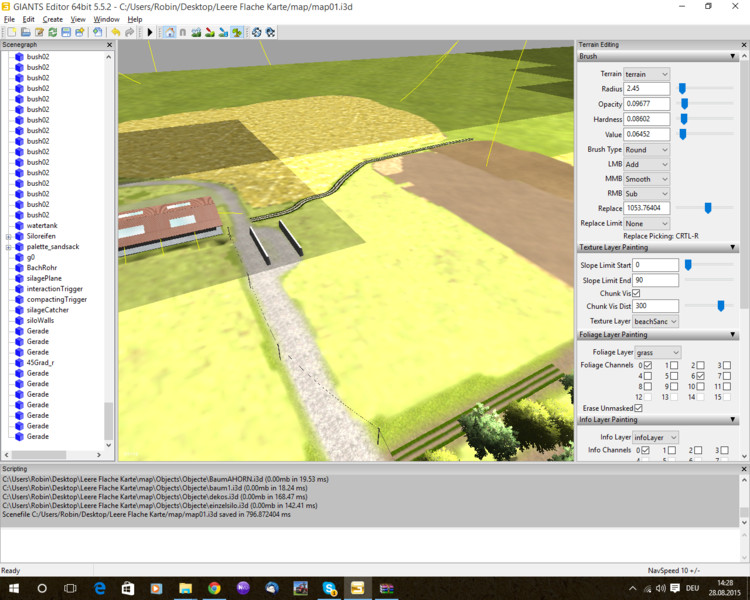
Task: Toggle Foliage Channel 6 checkbox
Action: [700, 376]
